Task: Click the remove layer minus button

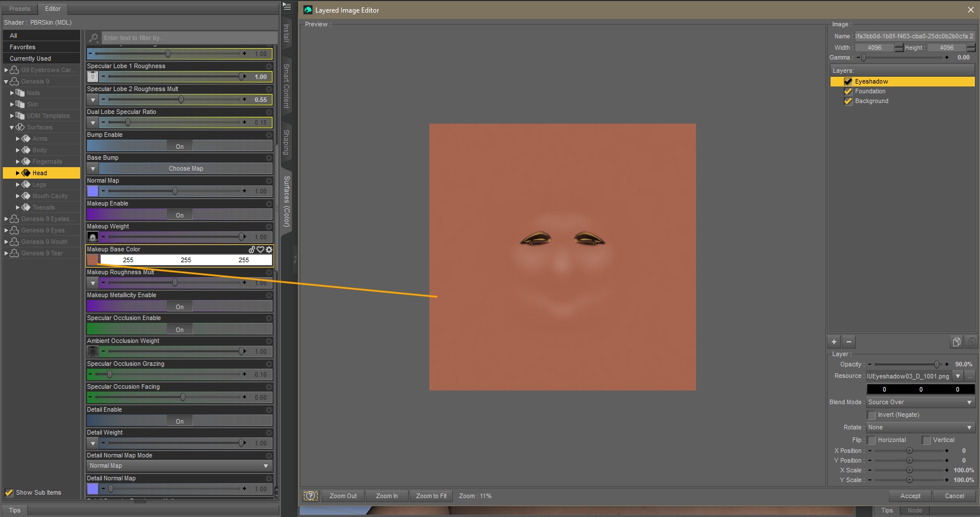Action: click(x=849, y=342)
